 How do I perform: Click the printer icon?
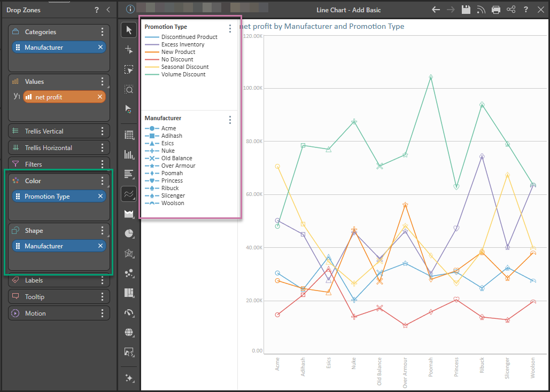495,10
